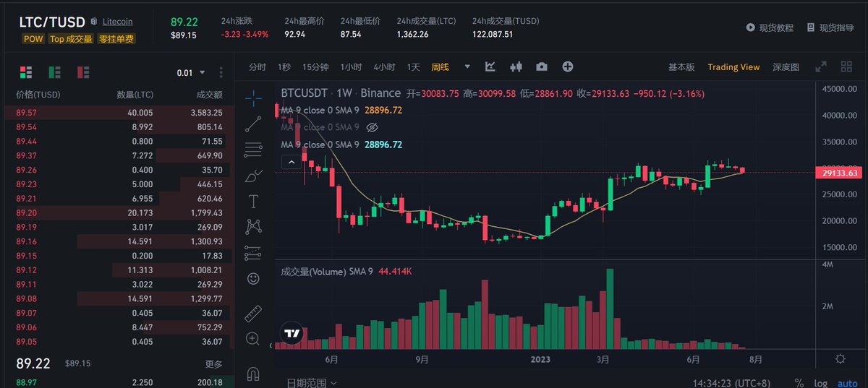Viewport: 868px width, 388px height.
Task: Open the 现货教程 spot tutorial link
Action: tap(776, 27)
